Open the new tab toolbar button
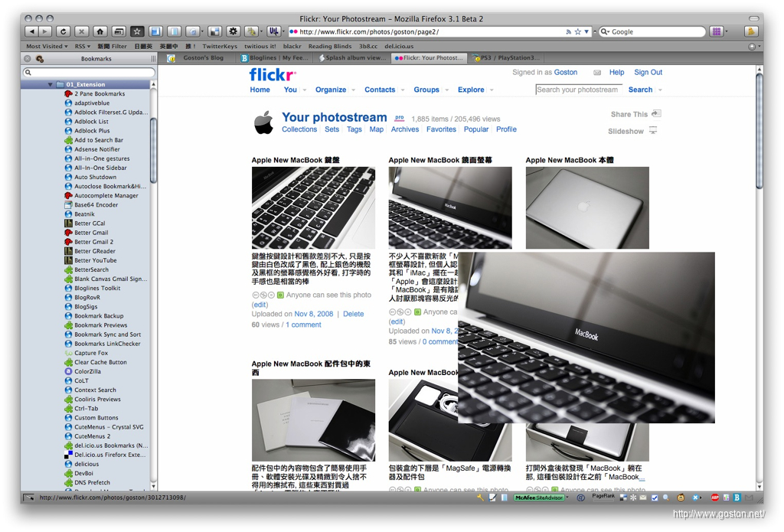Image resolution: width=784 pixels, height=532 pixels. pyautogui.click(x=119, y=31)
